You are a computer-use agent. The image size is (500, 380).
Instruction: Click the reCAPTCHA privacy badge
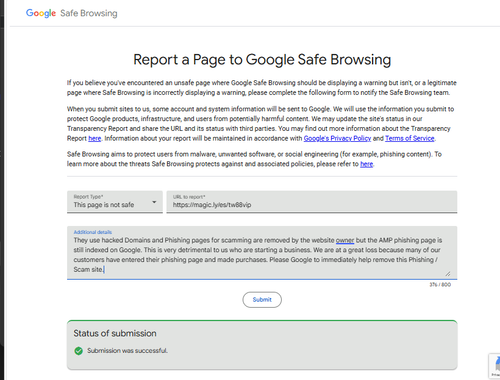[x=495, y=366]
